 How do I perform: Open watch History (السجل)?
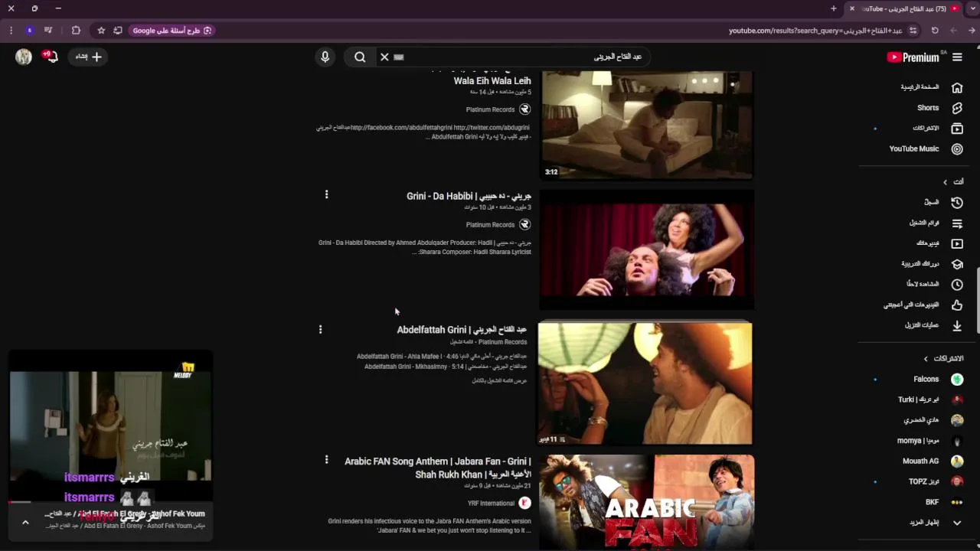tap(942, 203)
